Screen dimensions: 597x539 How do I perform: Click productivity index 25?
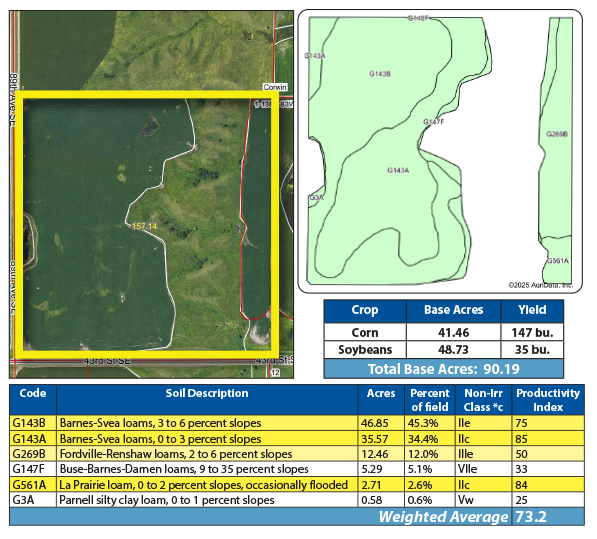[521, 500]
